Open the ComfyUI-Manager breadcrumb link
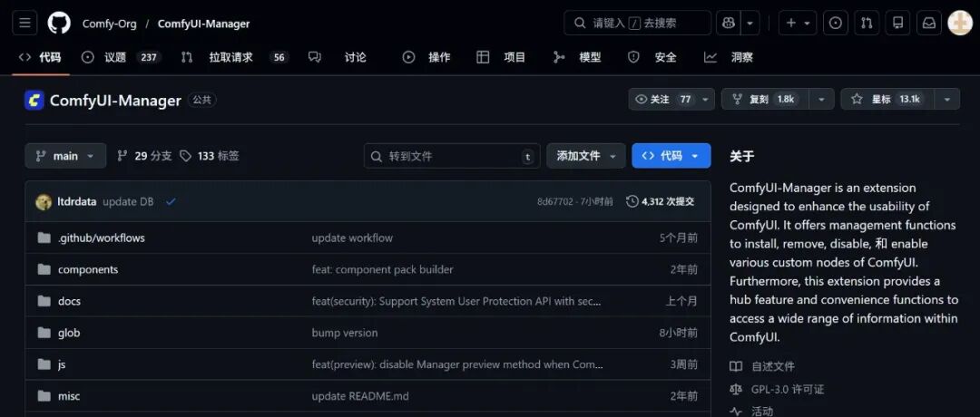Viewport: 980px width, 417px height. [x=204, y=24]
